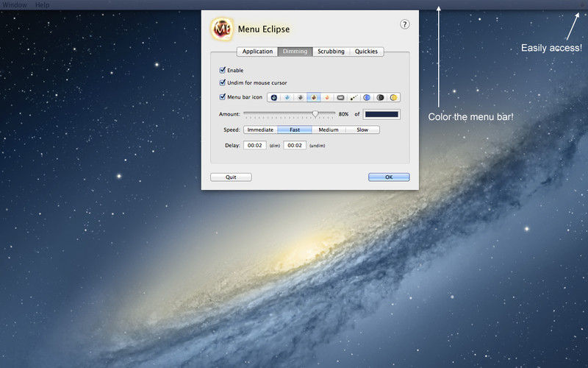This screenshot has width=588, height=368.
Task: Pick the dotted diagonal line menu bar icon
Action: tap(354, 97)
